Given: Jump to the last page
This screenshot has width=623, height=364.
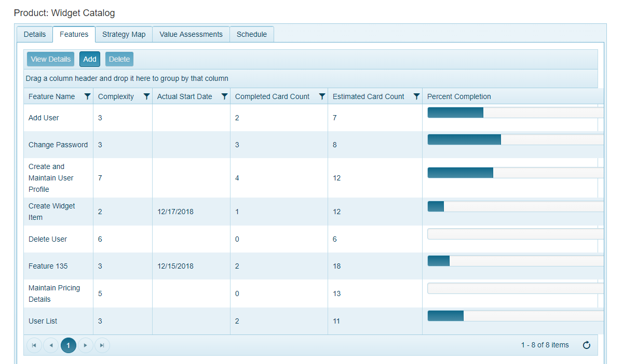Looking at the screenshot, I should pyautogui.click(x=102, y=345).
